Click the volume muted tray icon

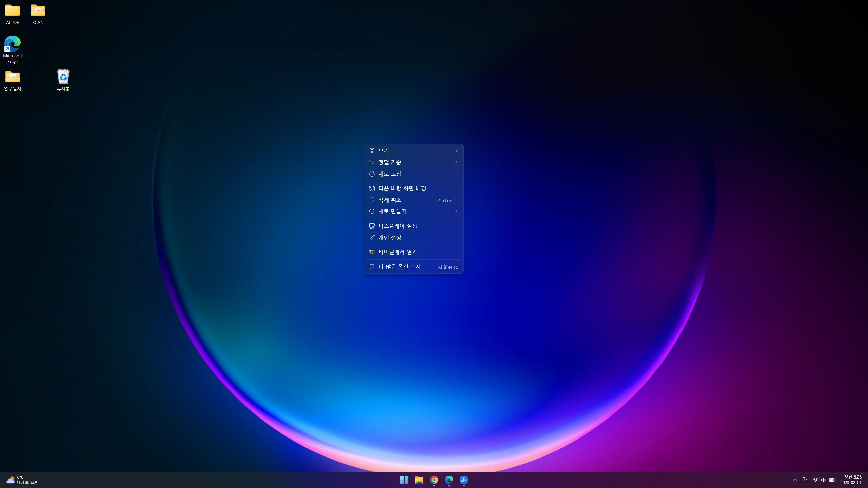824,480
